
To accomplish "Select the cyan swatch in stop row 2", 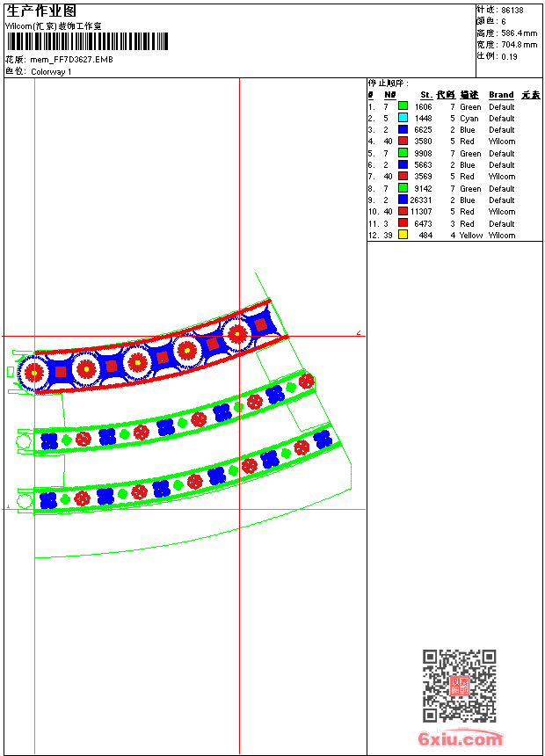I will point(403,118).
